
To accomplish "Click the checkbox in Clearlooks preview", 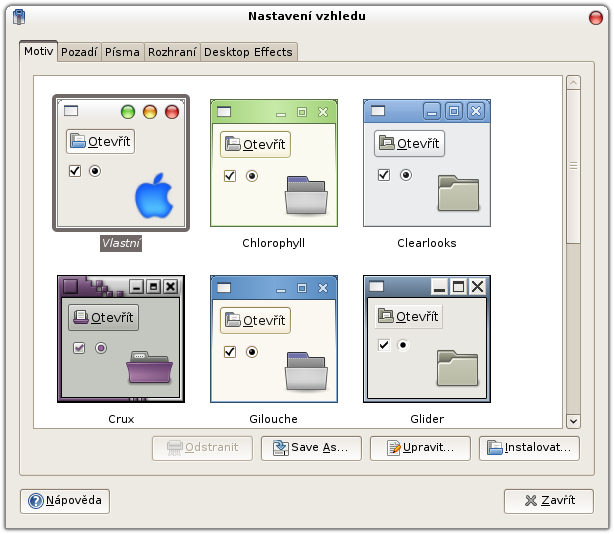I will (x=384, y=175).
